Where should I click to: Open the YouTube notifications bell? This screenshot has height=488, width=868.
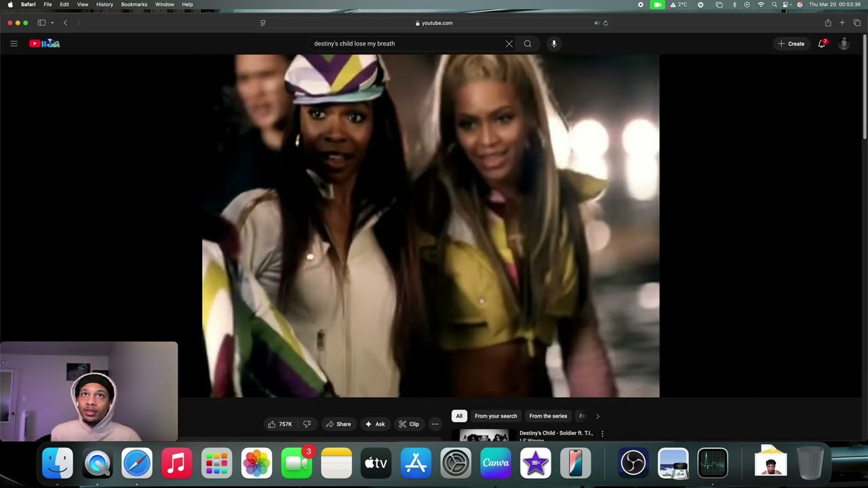(822, 43)
